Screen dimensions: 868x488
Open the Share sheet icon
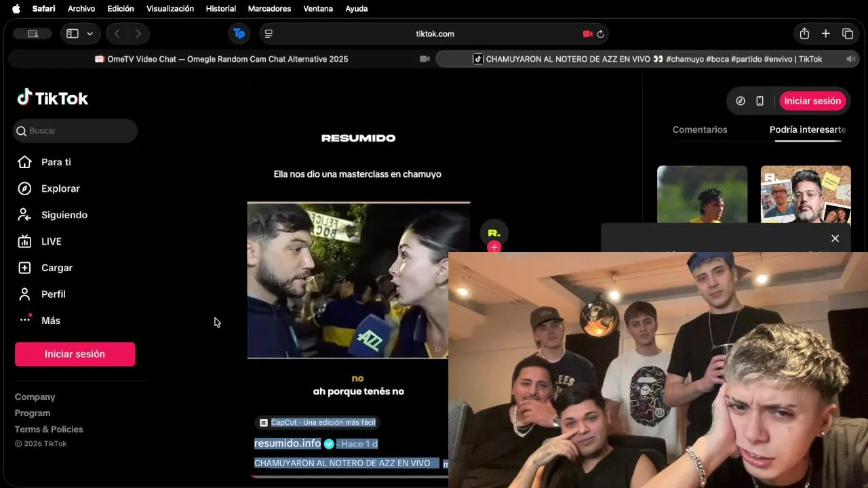(804, 34)
